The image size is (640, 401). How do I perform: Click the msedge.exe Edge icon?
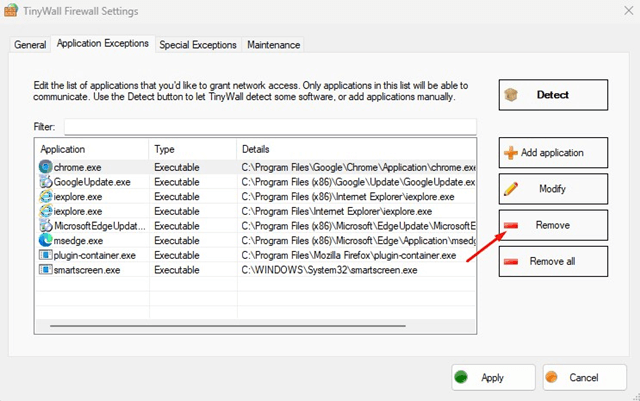(45, 241)
